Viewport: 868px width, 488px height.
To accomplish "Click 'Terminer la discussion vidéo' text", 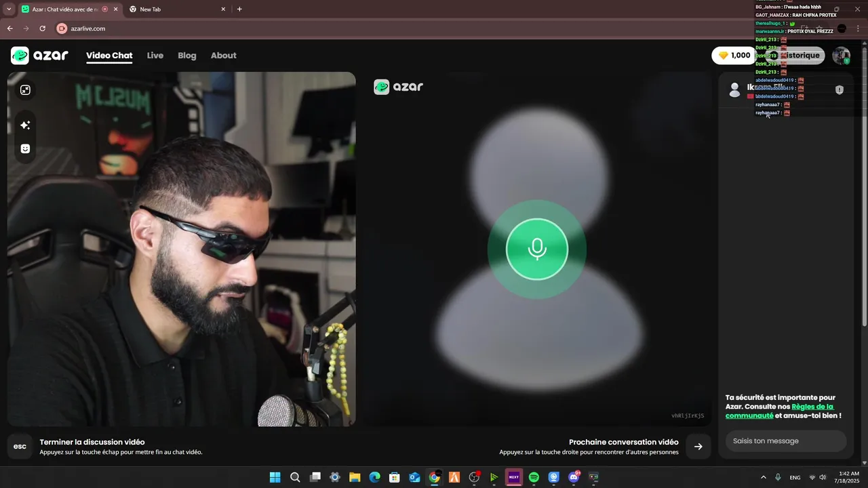I will (x=92, y=442).
